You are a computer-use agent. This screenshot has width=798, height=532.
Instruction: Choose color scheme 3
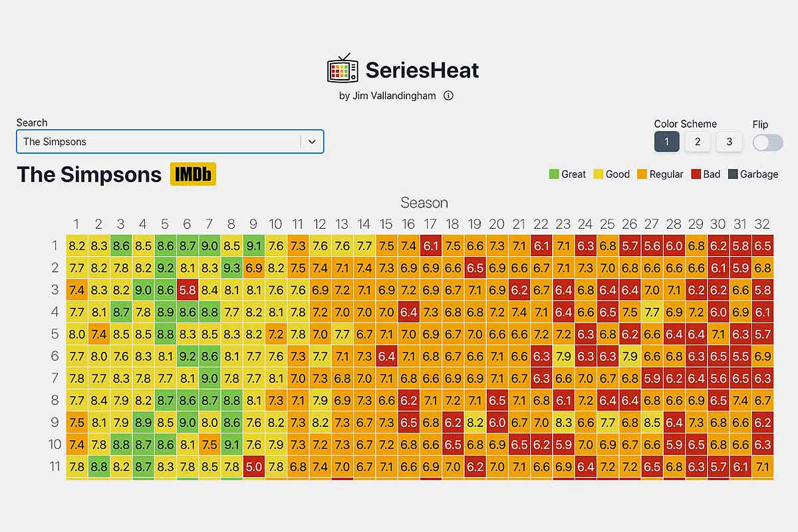pos(729,142)
